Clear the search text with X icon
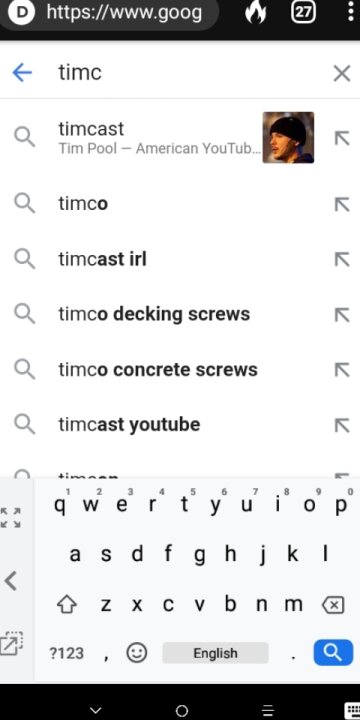The width and height of the screenshot is (360, 720). coord(342,73)
